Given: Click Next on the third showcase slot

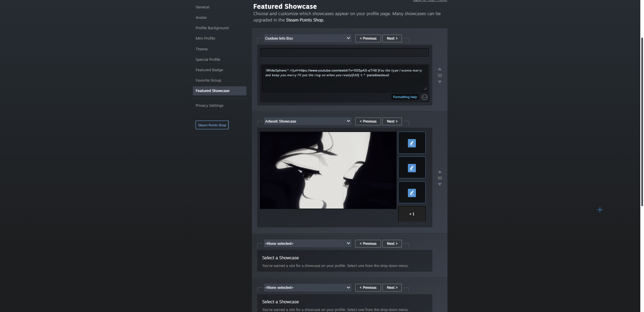Looking at the screenshot, I should [392, 243].
